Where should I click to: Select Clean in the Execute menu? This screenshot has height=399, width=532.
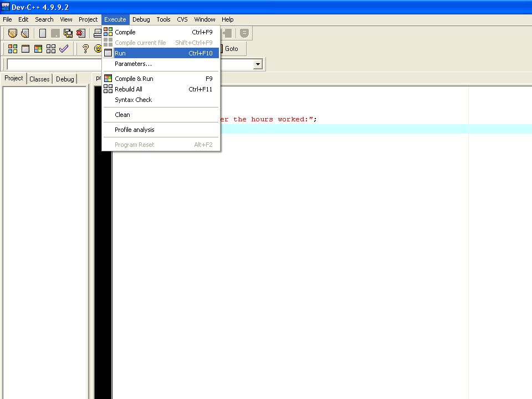pos(161,115)
